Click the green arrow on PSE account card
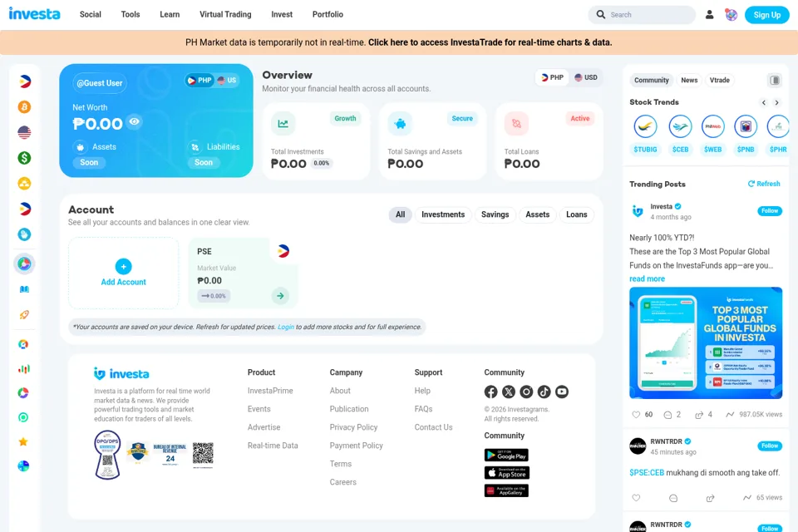The width and height of the screenshot is (798, 532). 280,296
